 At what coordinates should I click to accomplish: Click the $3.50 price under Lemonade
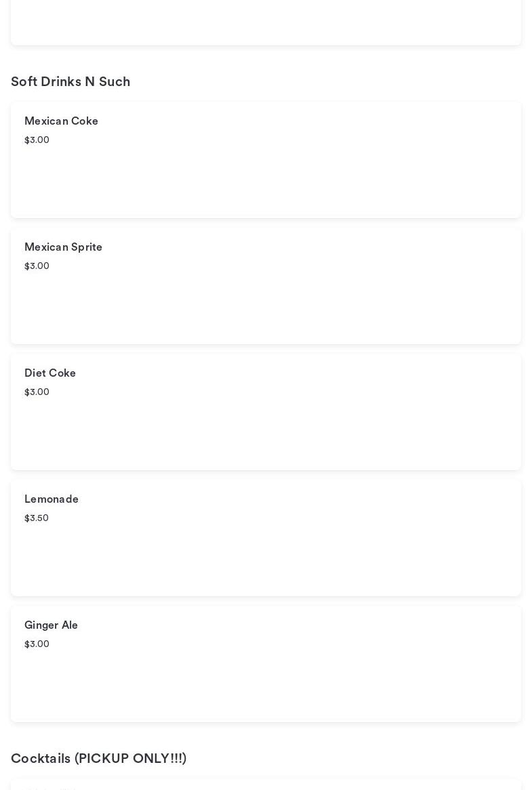[37, 518]
